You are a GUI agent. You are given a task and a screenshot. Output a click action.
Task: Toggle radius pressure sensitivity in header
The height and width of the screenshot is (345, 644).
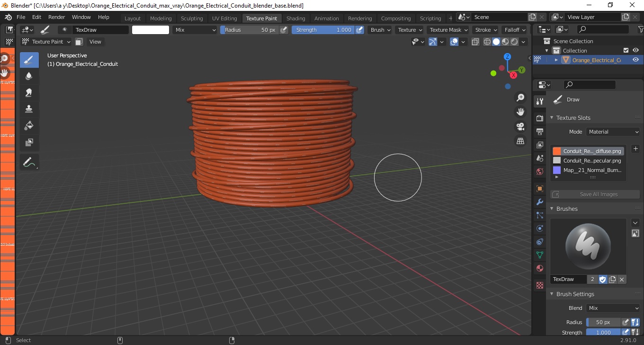click(284, 30)
